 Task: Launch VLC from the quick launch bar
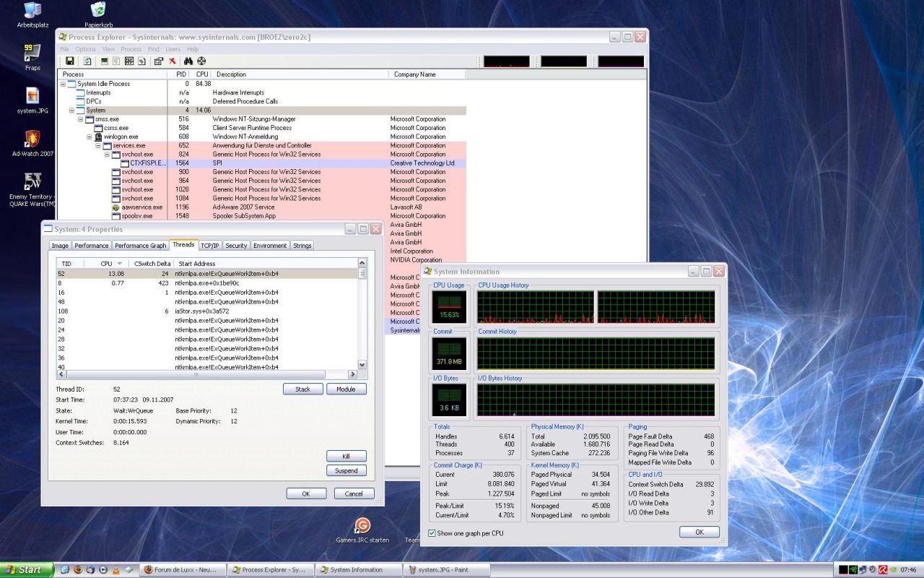point(116,569)
